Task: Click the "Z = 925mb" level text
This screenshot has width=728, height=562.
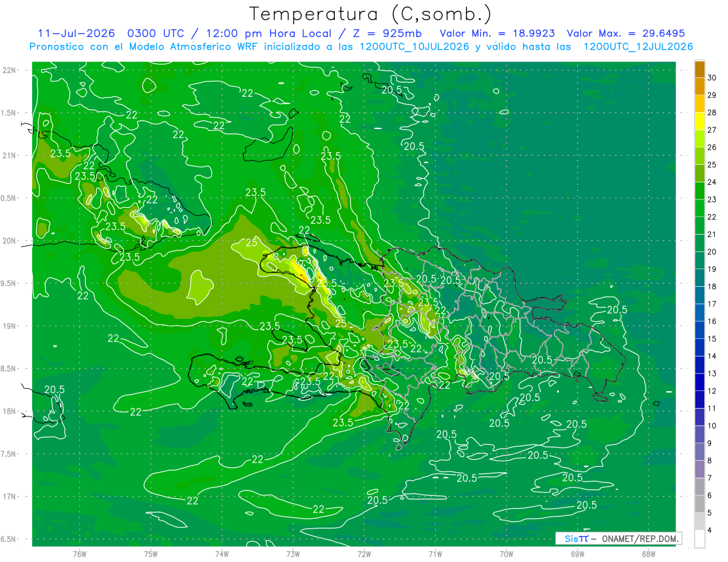Action: [385, 33]
